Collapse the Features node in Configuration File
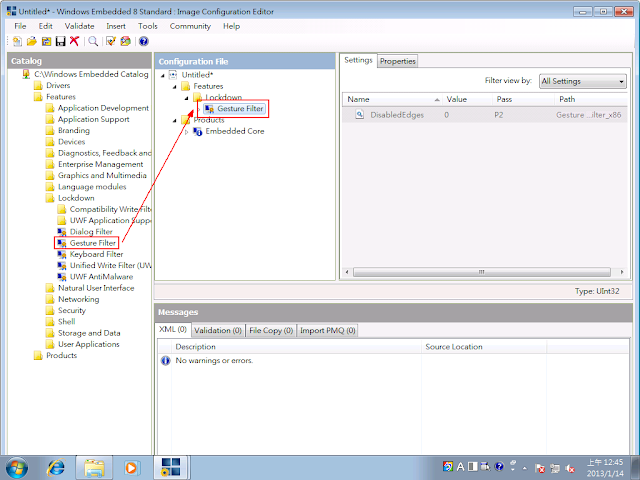 (175, 87)
